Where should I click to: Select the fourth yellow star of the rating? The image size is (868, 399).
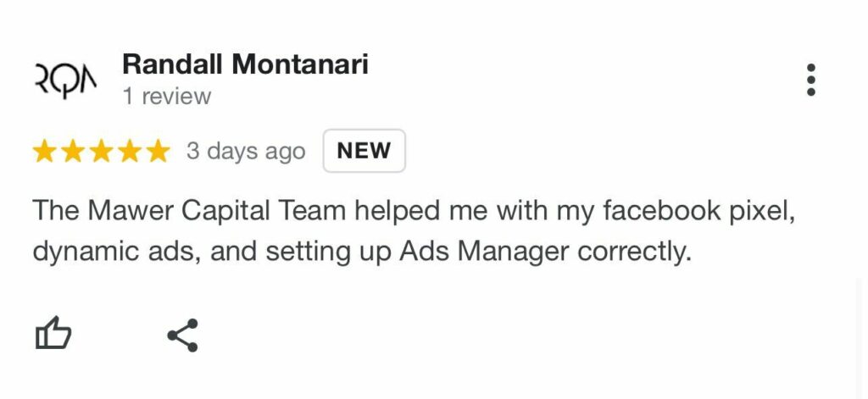coord(130,151)
